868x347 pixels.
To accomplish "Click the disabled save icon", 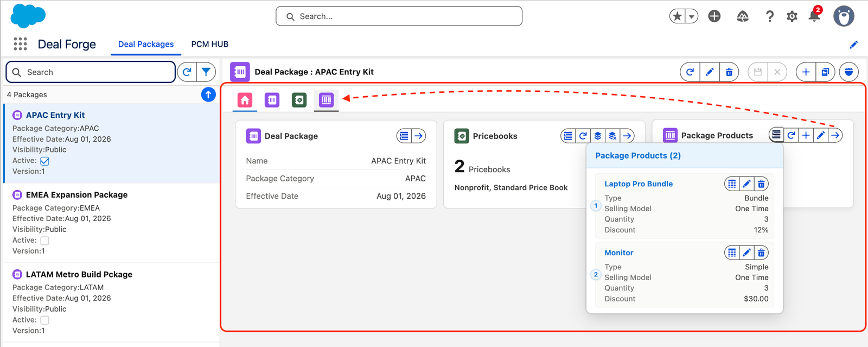I will click(758, 72).
